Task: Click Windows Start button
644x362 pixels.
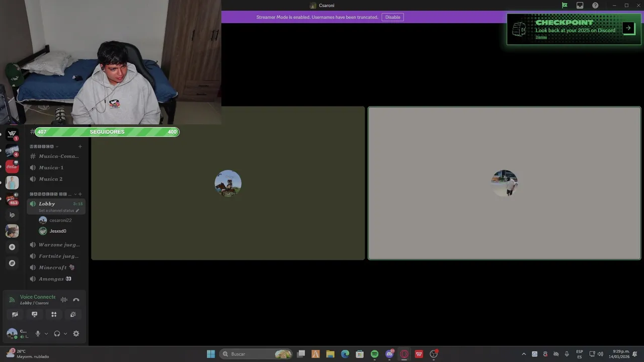Action: coord(211,354)
